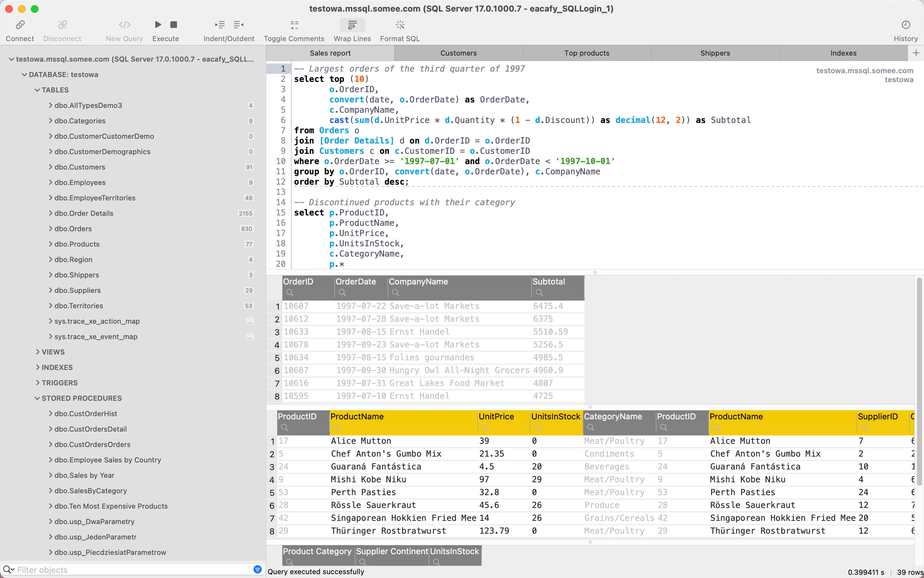Search in the Supplier Continent column header

tap(363, 562)
